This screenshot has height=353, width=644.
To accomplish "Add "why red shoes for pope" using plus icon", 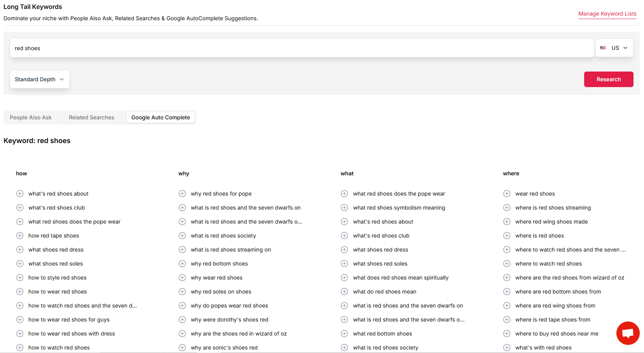I will [182, 194].
